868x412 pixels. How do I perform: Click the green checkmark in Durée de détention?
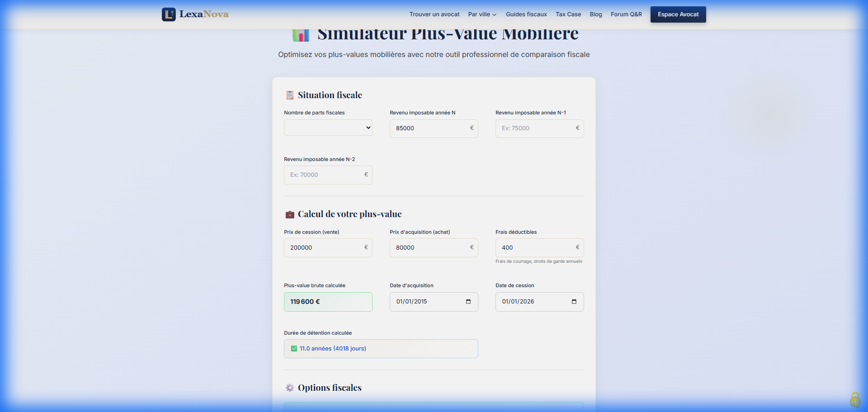(x=294, y=349)
